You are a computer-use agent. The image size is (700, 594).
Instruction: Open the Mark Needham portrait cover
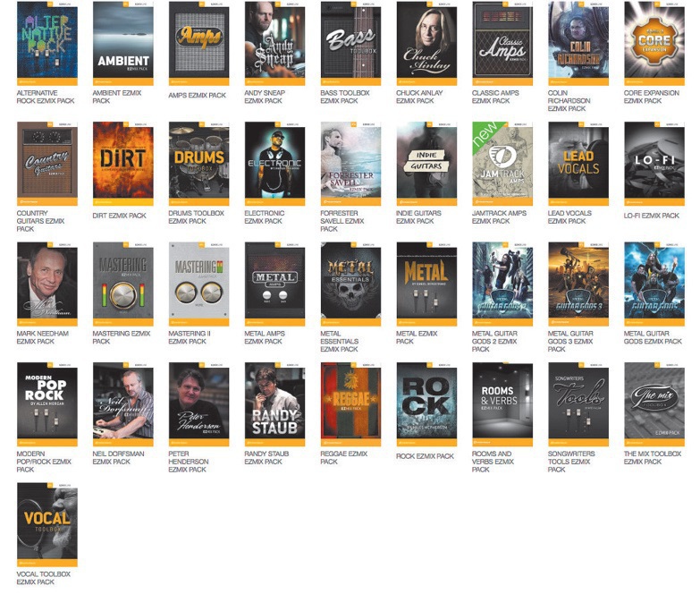tap(46, 284)
